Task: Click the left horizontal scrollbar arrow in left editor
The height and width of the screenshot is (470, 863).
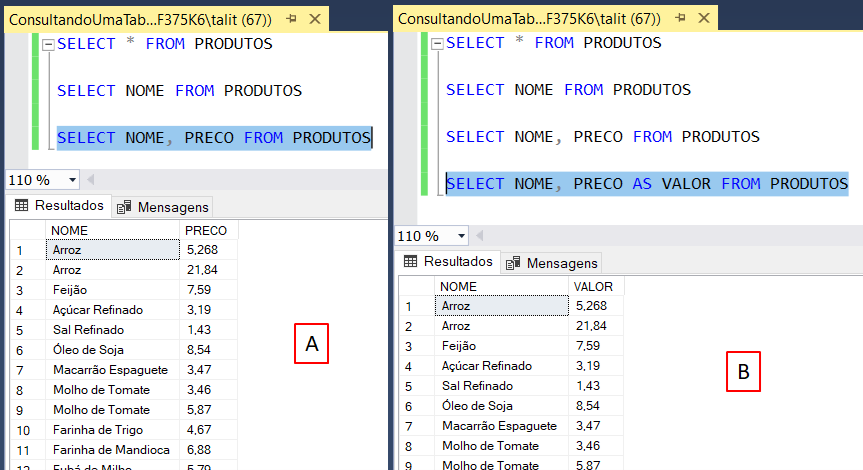Action: click(91, 180)
